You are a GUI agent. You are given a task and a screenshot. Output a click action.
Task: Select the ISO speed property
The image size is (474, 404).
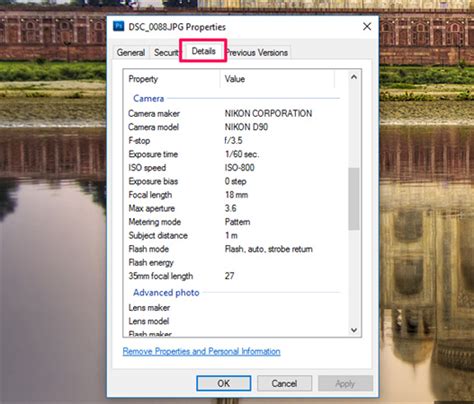point(147,168)
